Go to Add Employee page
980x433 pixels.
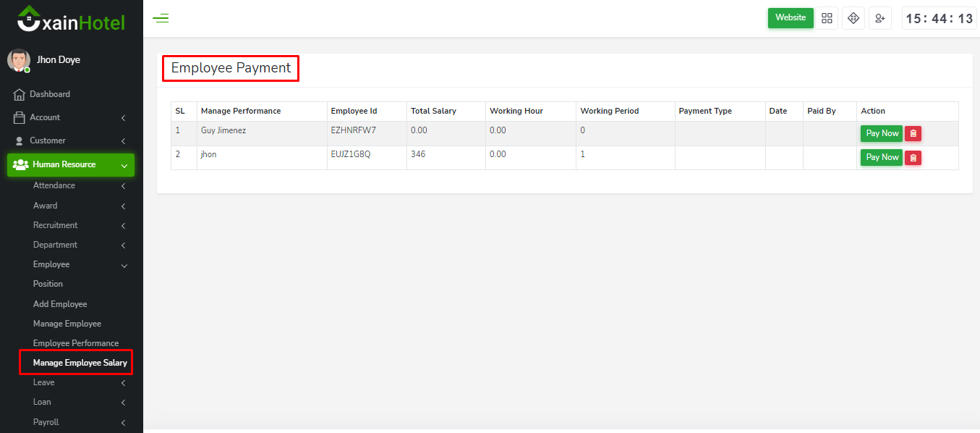click(60, 304)
